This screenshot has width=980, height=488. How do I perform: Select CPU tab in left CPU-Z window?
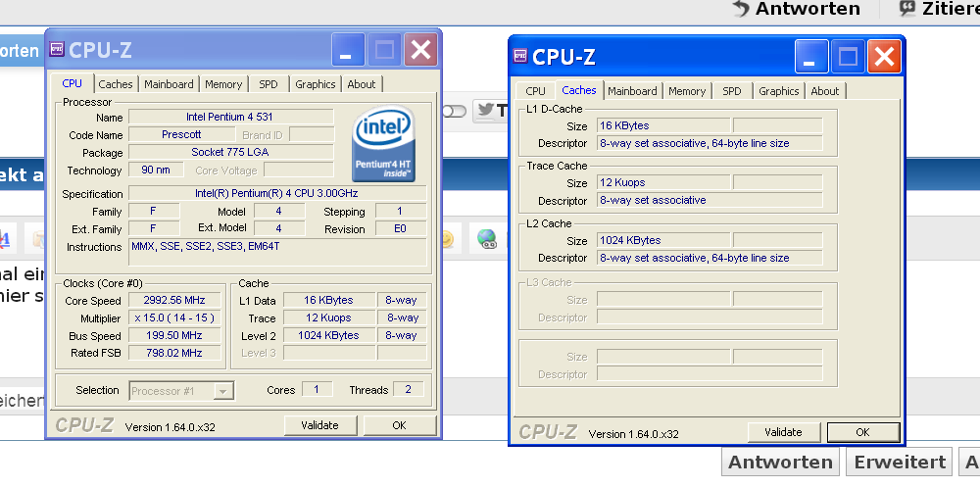coord(72,83)
